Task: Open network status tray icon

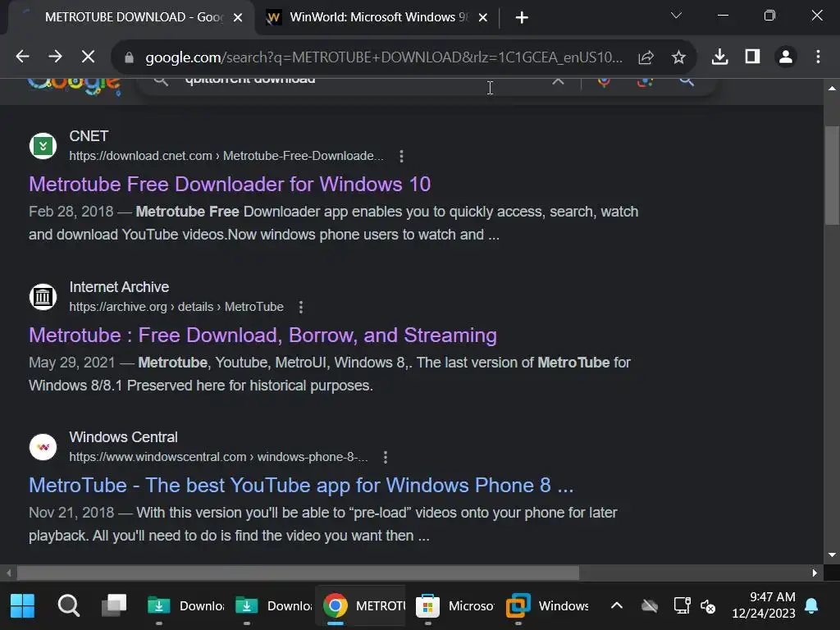Action: 682,606
